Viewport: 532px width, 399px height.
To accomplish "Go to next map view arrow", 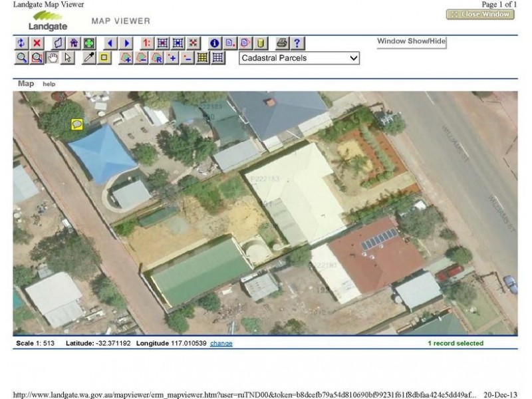I will 126,43.
